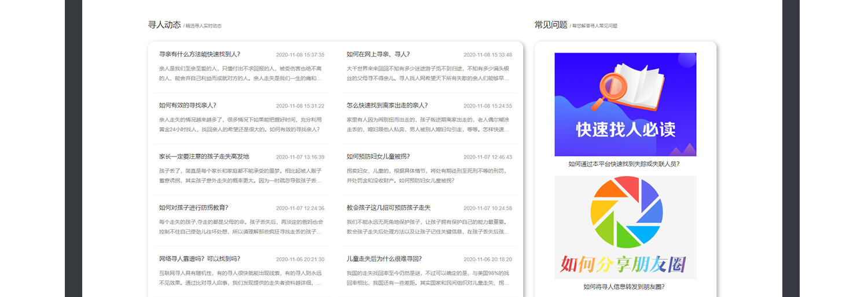Click the subtitle 精选寻人实时动态
This screenshot has height=297, width=868.
click(204, 26)
